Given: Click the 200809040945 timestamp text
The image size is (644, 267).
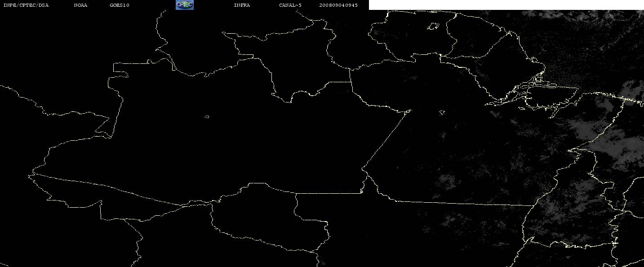Looking at the screenshot, I should pyautogui.click(x=338, y=5).
